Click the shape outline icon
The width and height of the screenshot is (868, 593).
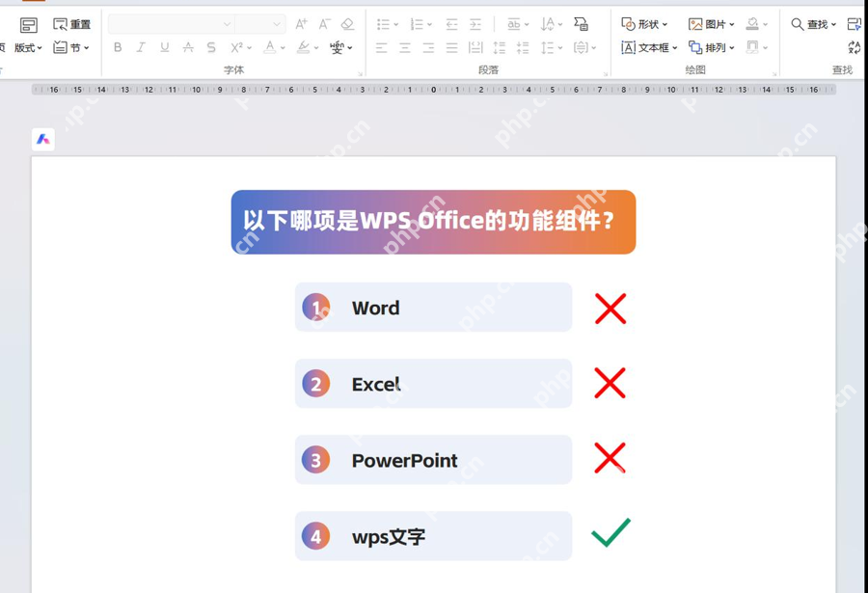click(x=752, y=47)
